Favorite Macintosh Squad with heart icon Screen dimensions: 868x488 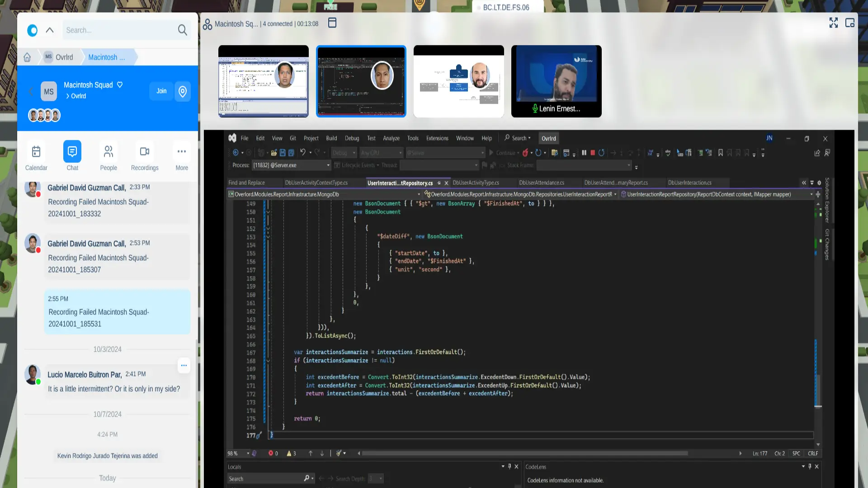[x=120, y=85]
